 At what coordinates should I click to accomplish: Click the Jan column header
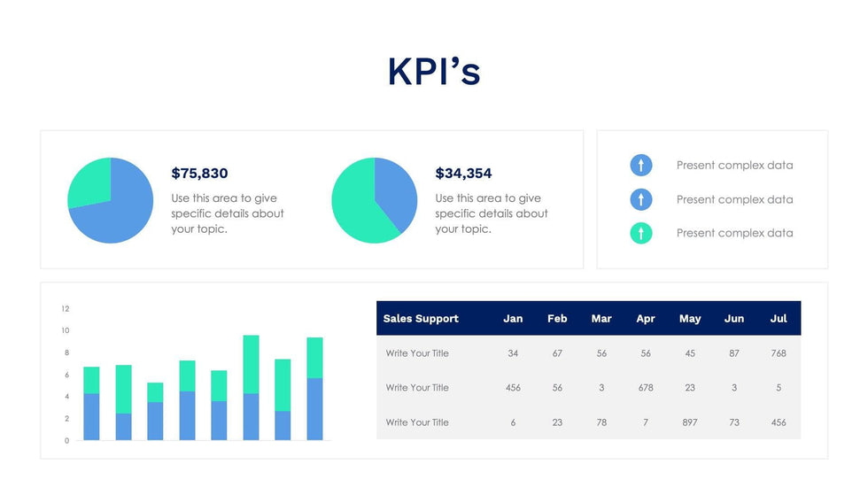point(513,318)
